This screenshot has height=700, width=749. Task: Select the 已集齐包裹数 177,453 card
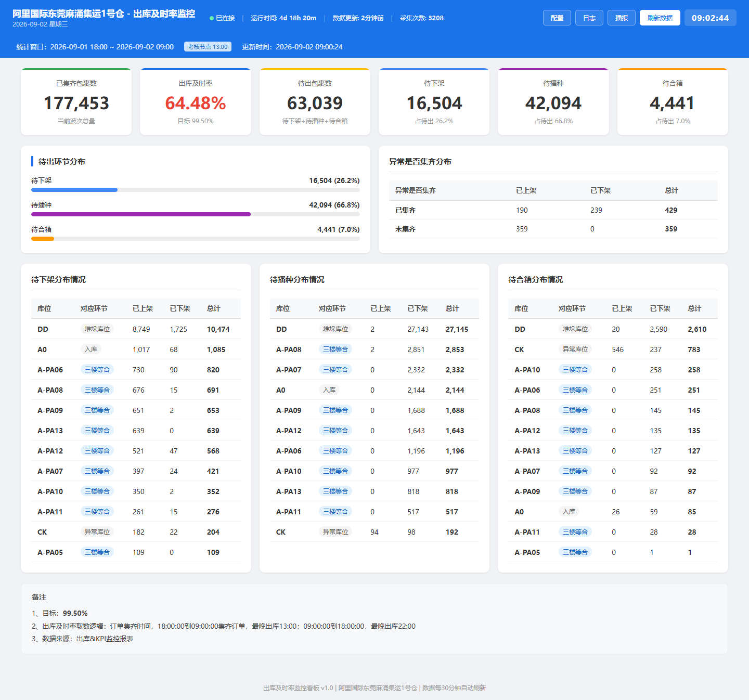tap(76, 102)
